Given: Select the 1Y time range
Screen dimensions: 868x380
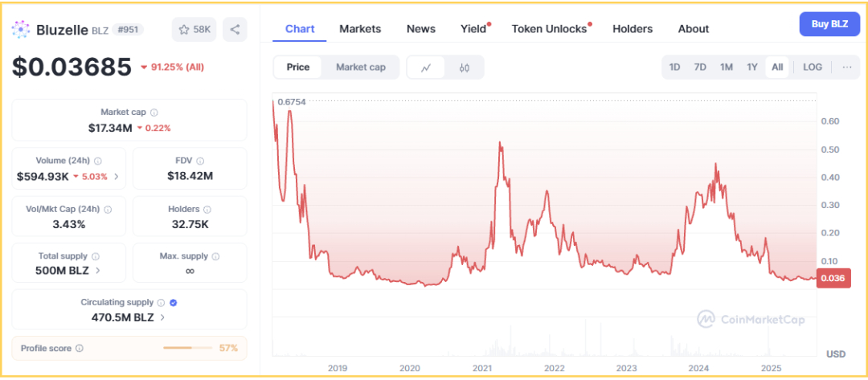Looking at the screenshot, I should point(751,67).
